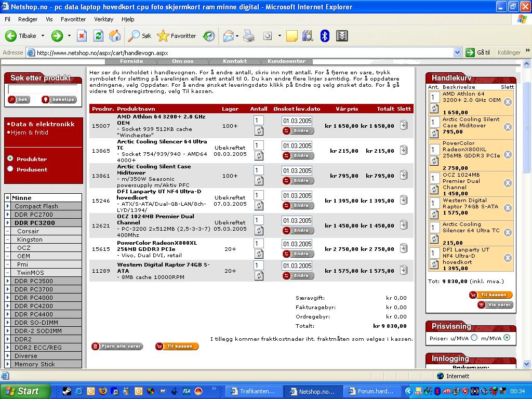Expand the Compact Flash category
Screen dimensions: 532x399
tap(8, 206)
